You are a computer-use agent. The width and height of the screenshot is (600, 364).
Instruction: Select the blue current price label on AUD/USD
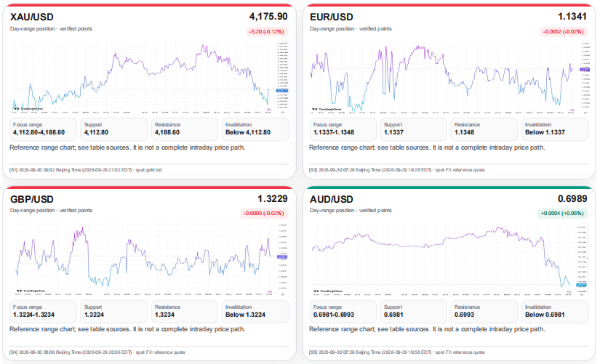coord(582,285)
